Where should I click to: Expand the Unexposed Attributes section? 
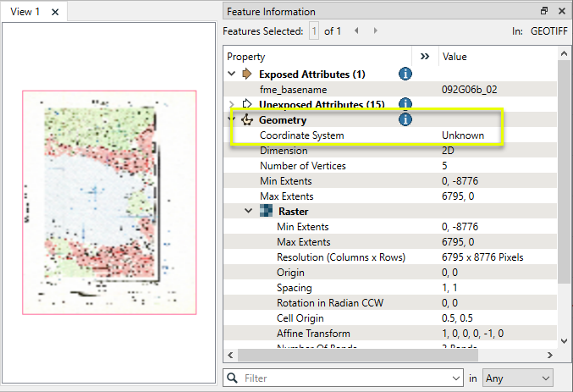(x=232, y=104)
